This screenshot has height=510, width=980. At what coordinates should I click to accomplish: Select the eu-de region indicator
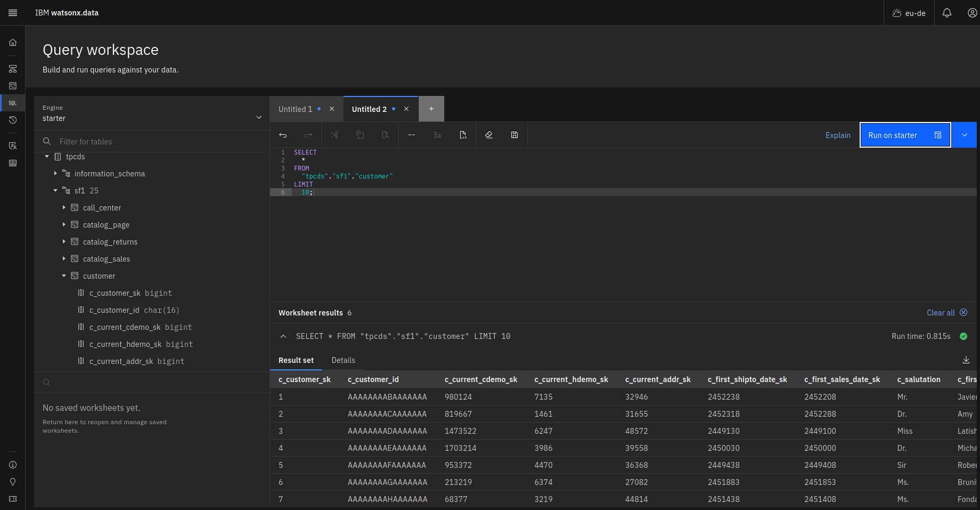point(909,13)
